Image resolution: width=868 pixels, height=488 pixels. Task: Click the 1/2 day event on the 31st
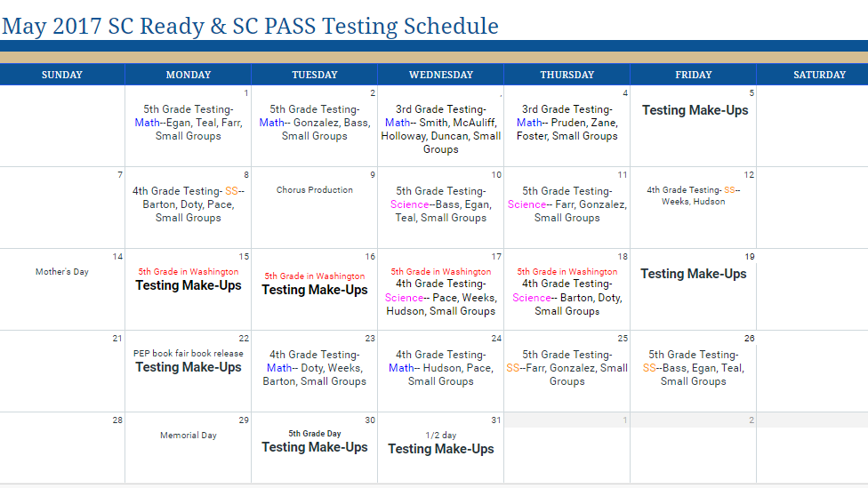click(441, 436)
